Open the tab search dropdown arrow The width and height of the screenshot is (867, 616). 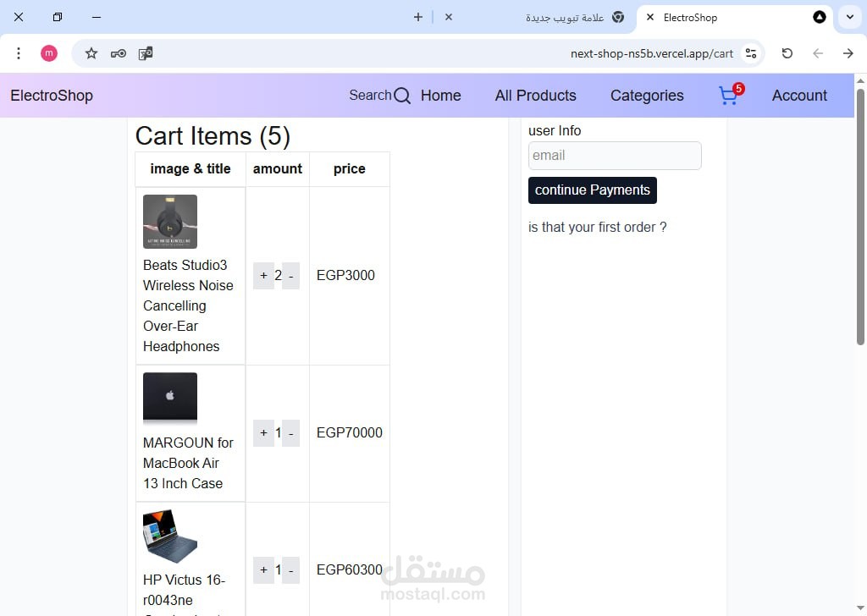[850, 17]
